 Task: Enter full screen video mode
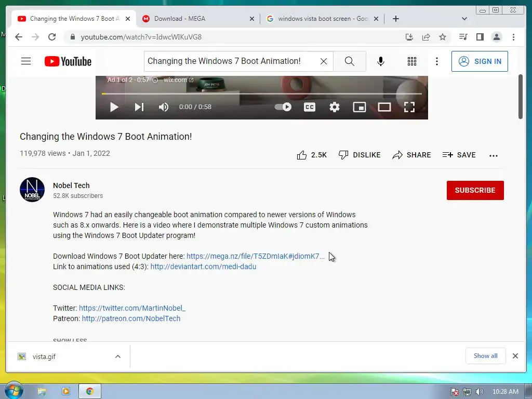pos(409,107)
